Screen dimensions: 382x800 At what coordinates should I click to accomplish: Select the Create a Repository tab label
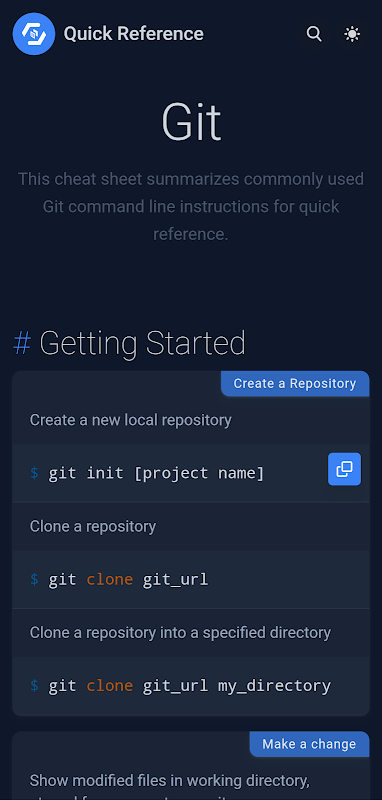coord(295,384)
